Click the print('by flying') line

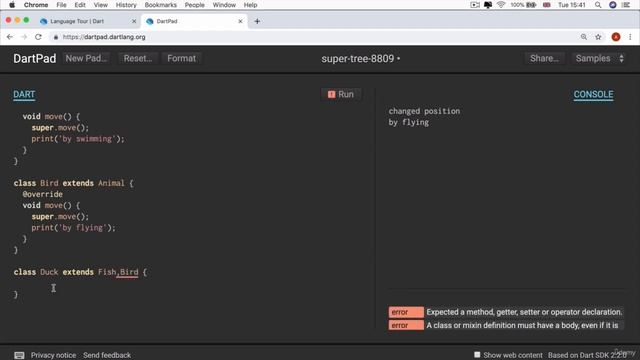(73, 228)
